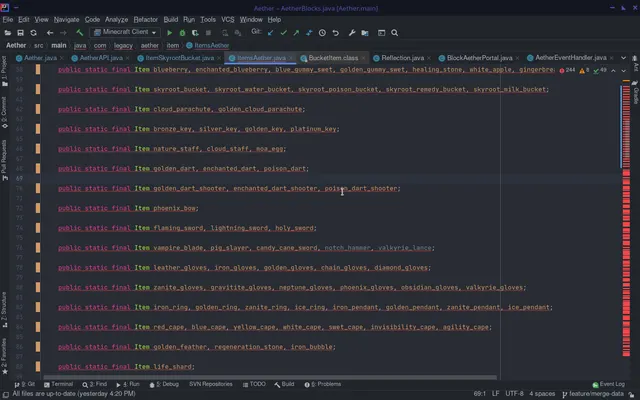This screenshot has width=640, height=400.
Task: Click the horizontal editor scrollbar
Action: point(269,377)
